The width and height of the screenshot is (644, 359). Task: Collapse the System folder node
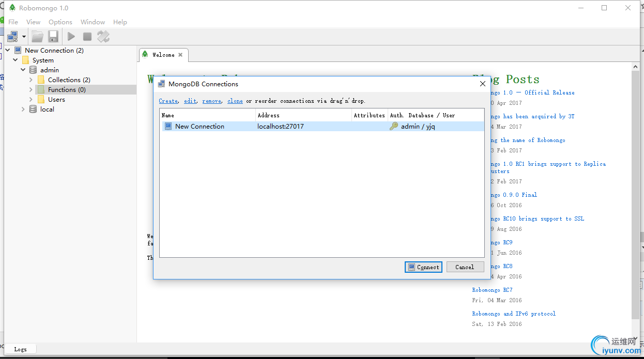16,60
